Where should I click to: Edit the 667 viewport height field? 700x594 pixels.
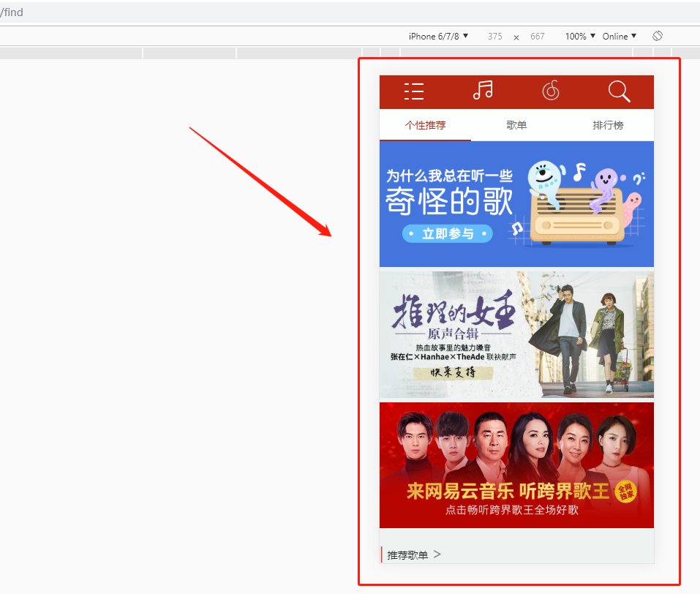click(x=538, y=36)
